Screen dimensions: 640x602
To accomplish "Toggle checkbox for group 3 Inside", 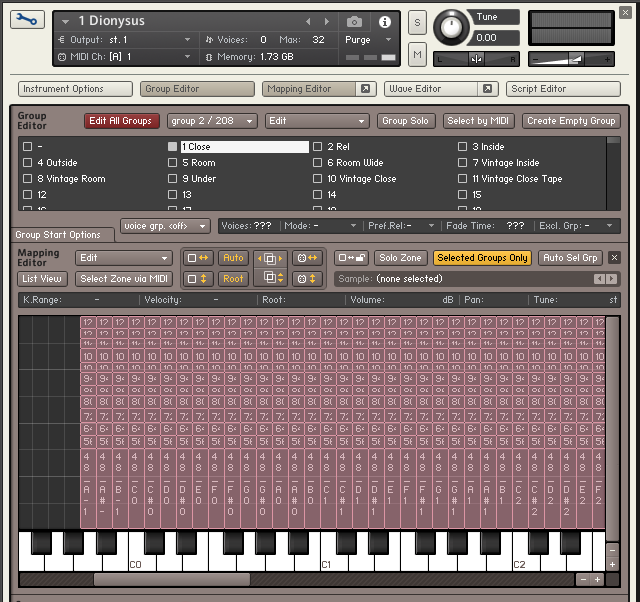I will click(x=462, y=147).
